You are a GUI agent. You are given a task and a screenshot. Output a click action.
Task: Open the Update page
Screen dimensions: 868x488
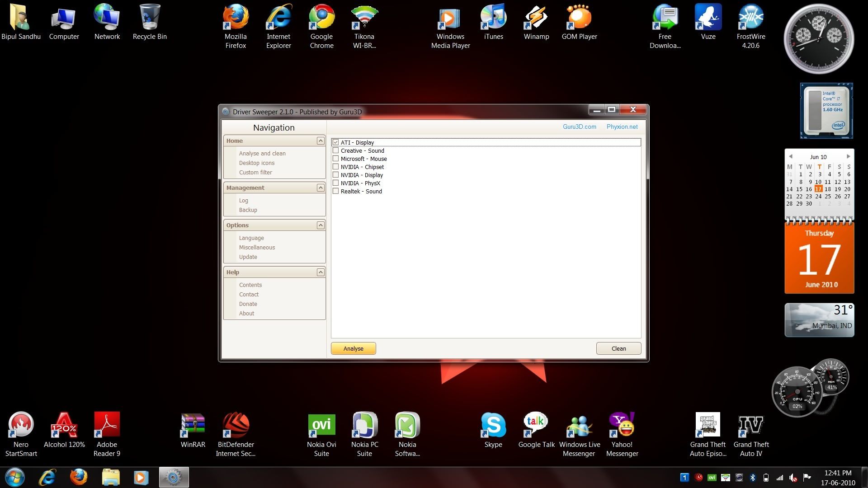[248, 257]
